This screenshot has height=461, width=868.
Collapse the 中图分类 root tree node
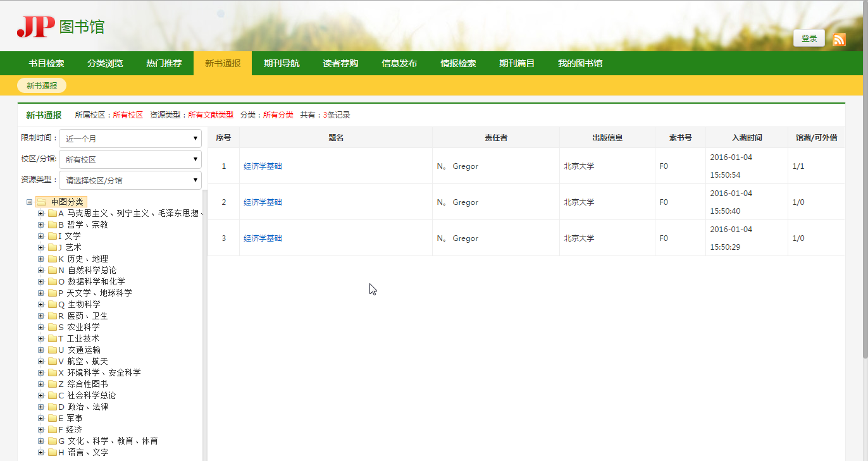29,202
